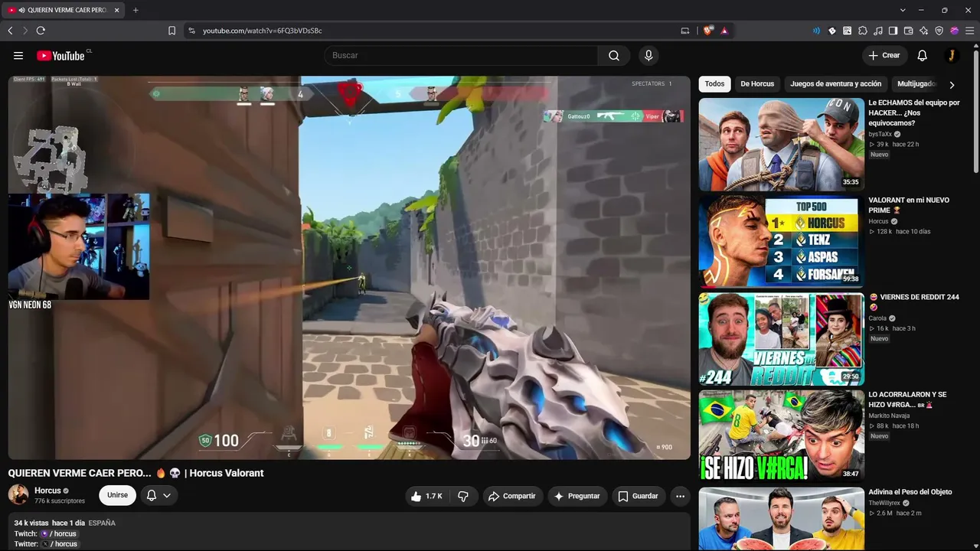Open the Brave VPN shield icon
This screenshot has height=551, width=980.
pyautogui.click(x=939, y=31)
